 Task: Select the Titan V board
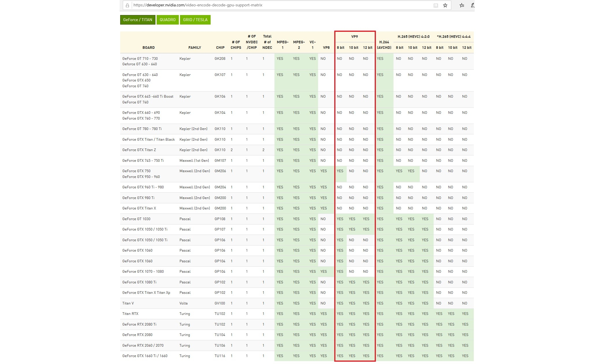click(128, 303)
